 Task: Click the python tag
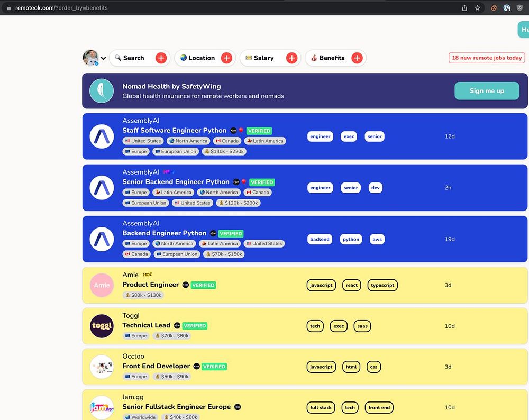coord(351,239)
